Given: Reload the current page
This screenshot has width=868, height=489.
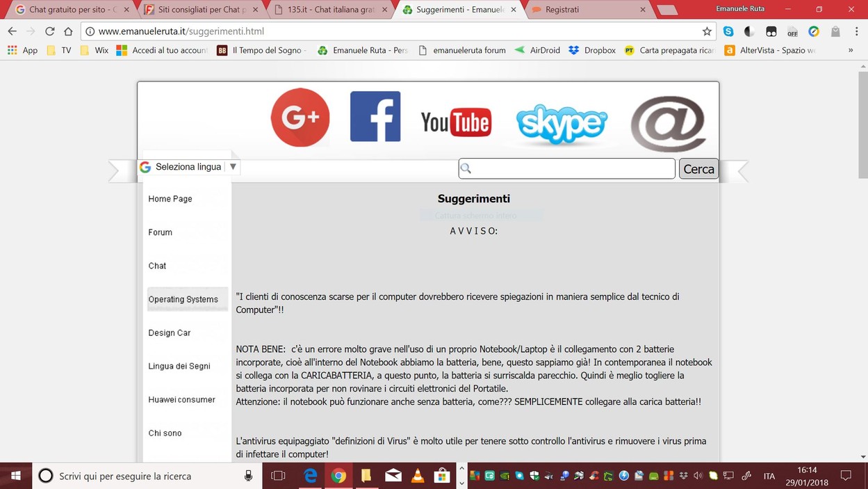Looking at the screenshot, I should [x=49, y=31].
